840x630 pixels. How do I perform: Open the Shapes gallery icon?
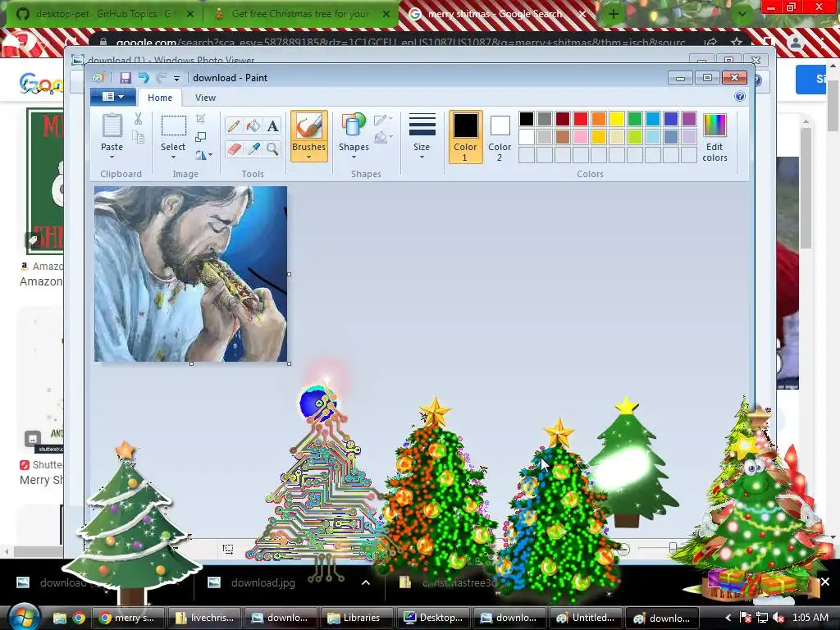point(354,125)
